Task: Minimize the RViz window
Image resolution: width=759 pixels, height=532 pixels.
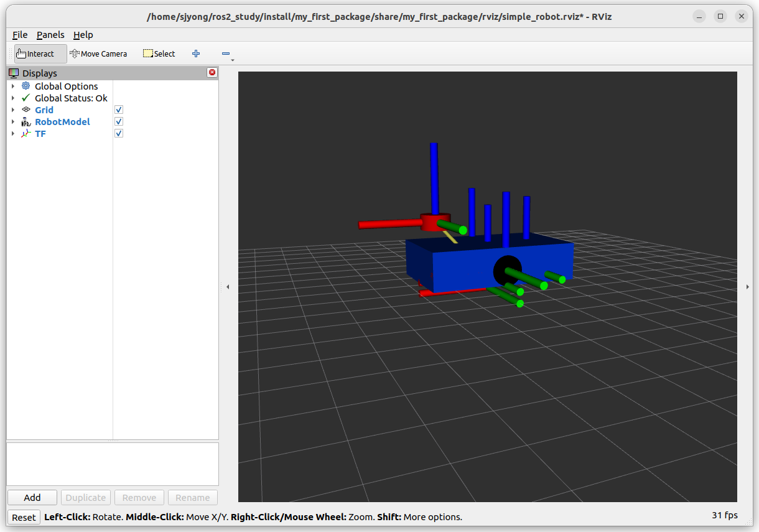Action: (700, 16)
